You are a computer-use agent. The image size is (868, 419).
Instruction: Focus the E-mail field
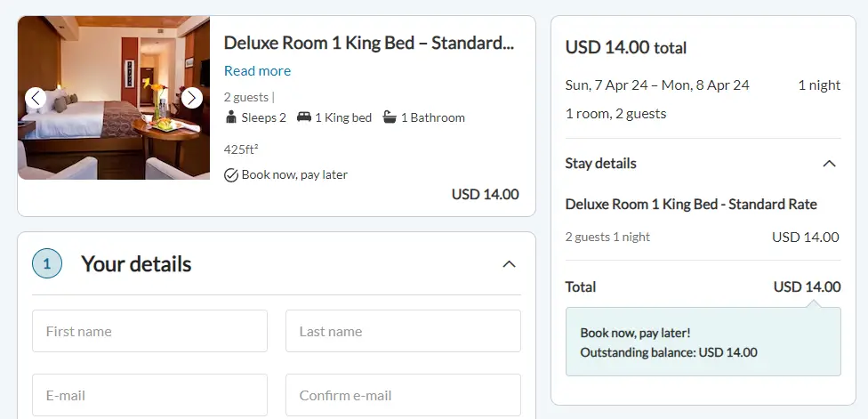149,395
